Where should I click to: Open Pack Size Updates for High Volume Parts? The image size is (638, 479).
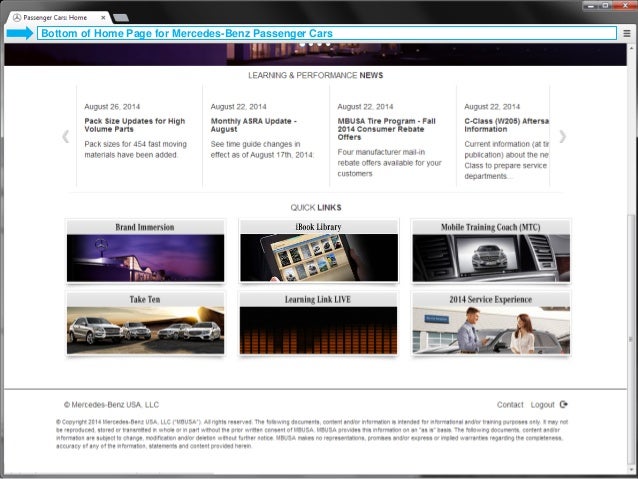coord(135,125)
